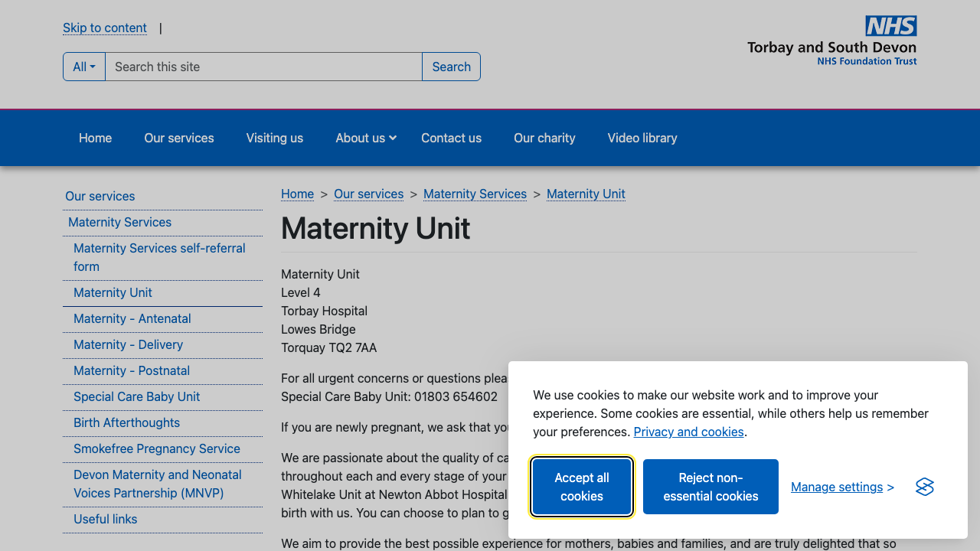
Task: Open the Privacy and cookies page
Action: pos(688,432)
